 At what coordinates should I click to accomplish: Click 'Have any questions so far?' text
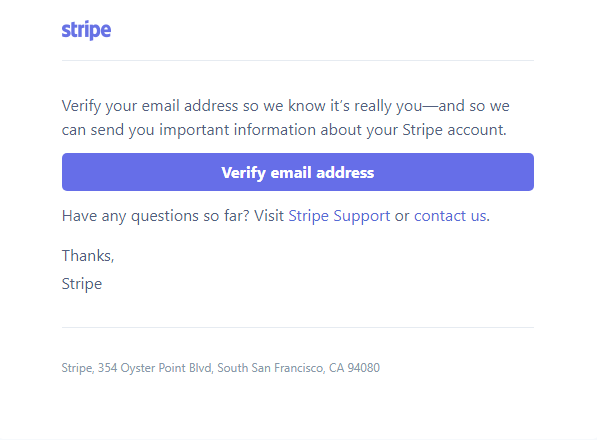pyautogui.click(x=155, y=216)
